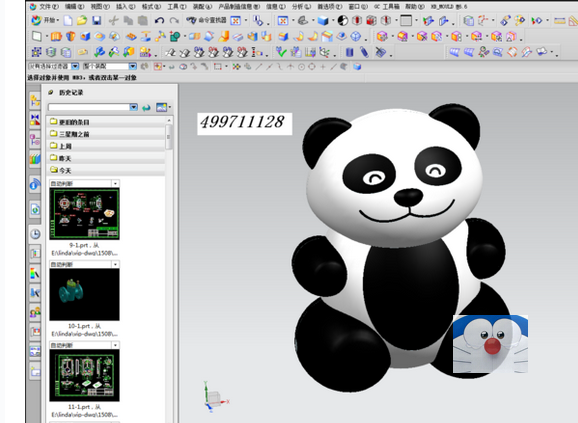Save using the floppy disk icon
The height and width of the screenshot is (423, 578).
pos(97,21)
